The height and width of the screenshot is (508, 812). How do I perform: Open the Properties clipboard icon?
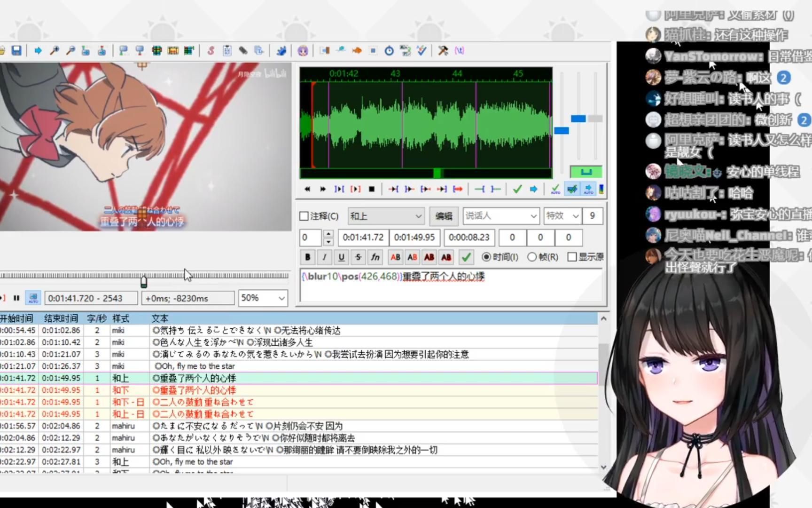pyautogui.click(x=227, y=50)
